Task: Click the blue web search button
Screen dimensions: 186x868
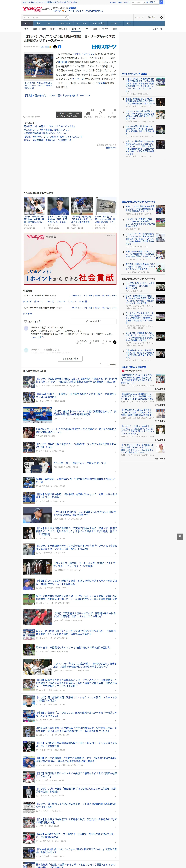Action: pos(161,2)
